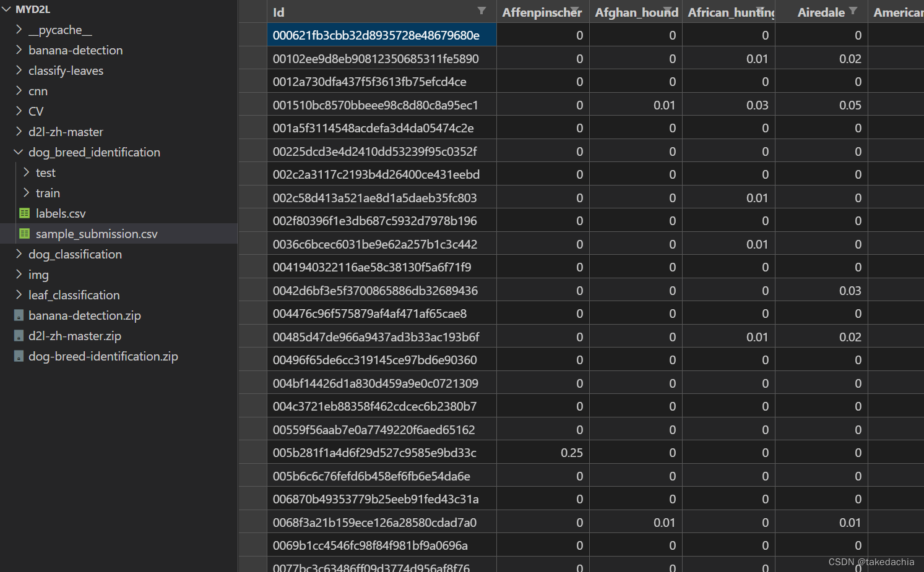The width and height of the screenshot is (924, 572).
Task: Expand the train subfolder chevron
Action: click(x=26, y=193)
